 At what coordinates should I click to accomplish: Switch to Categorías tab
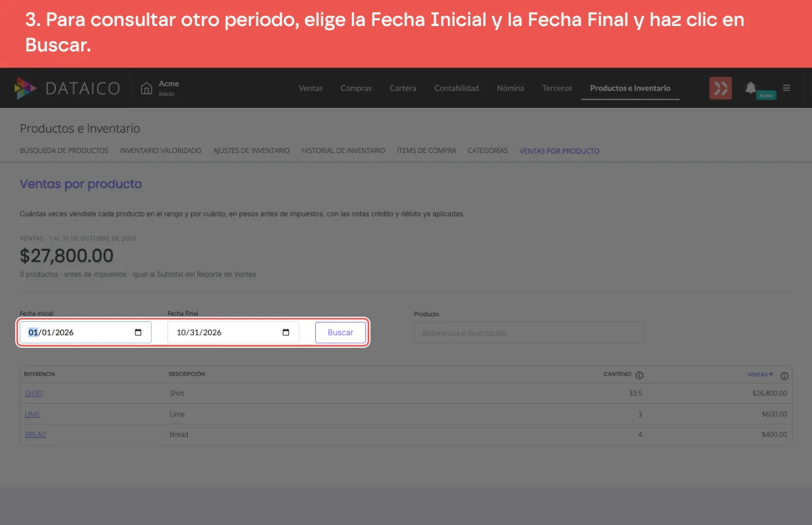click(488, 151)
